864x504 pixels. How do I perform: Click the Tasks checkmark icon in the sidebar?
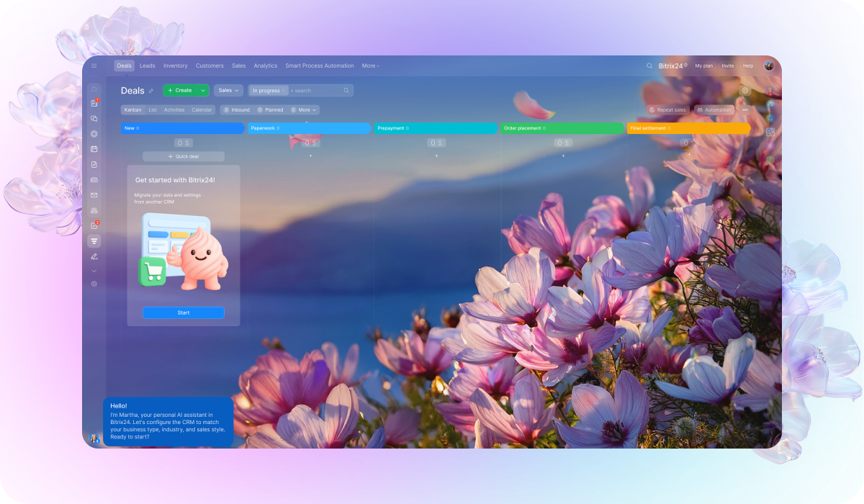(x=94, y=226)
